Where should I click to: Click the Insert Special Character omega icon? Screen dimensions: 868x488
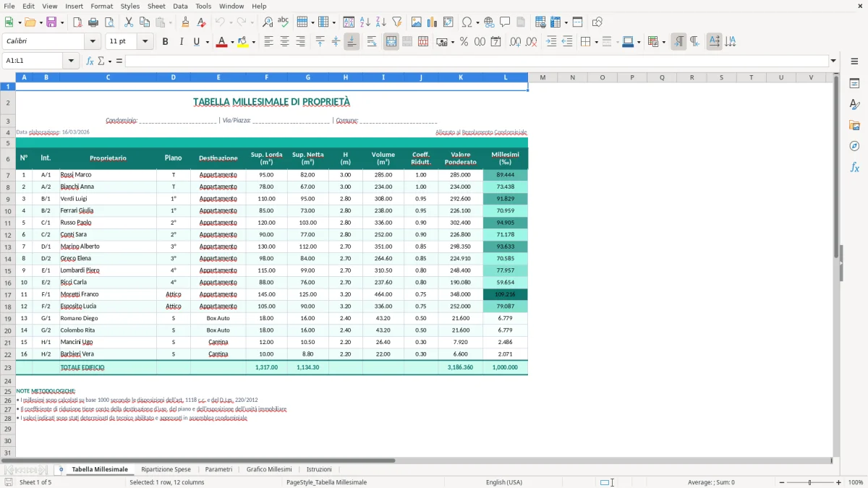pyautogui.click(x=467, y=22)
